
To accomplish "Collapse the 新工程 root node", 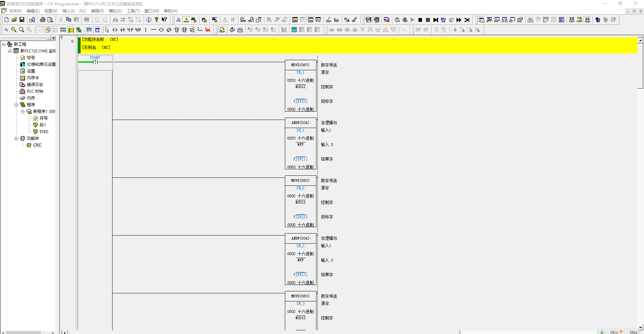I will coord(3,44).
